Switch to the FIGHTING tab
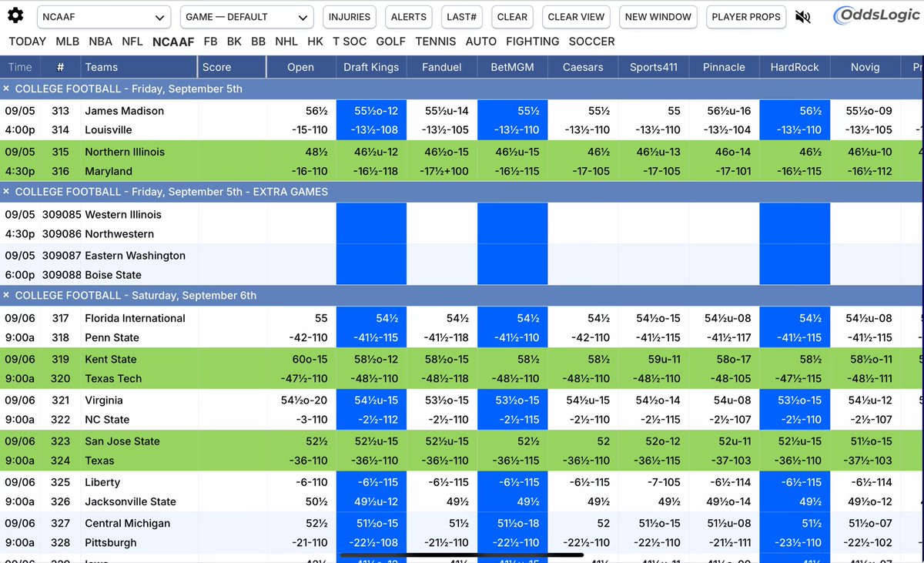This screenshot has height=563, width=924. (x=533, y=42)
